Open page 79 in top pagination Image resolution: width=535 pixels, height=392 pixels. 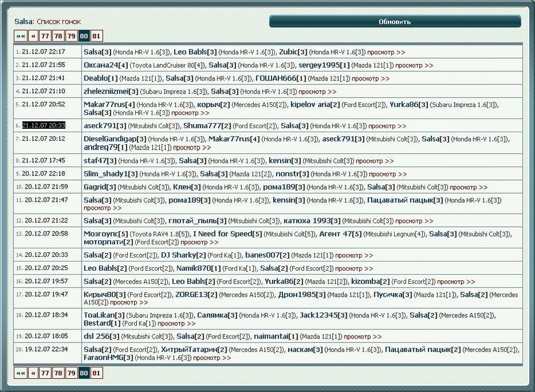click(71, 36)
